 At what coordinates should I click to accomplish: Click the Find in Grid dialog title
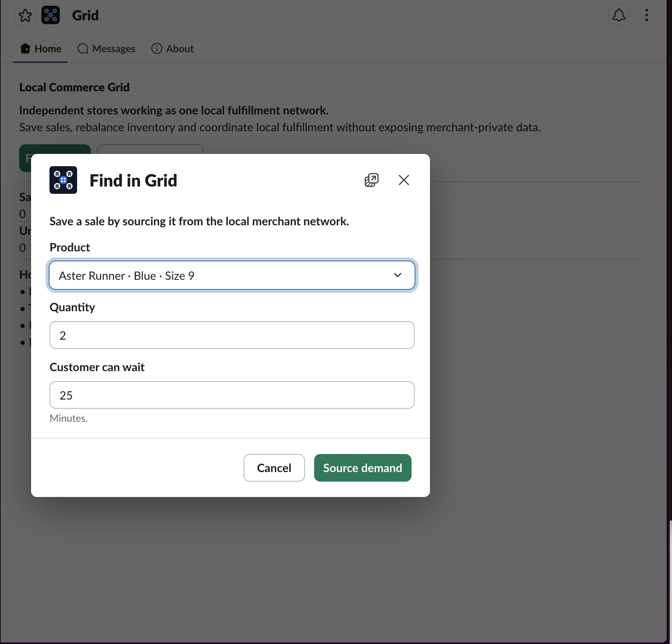[x=133, y=181]
